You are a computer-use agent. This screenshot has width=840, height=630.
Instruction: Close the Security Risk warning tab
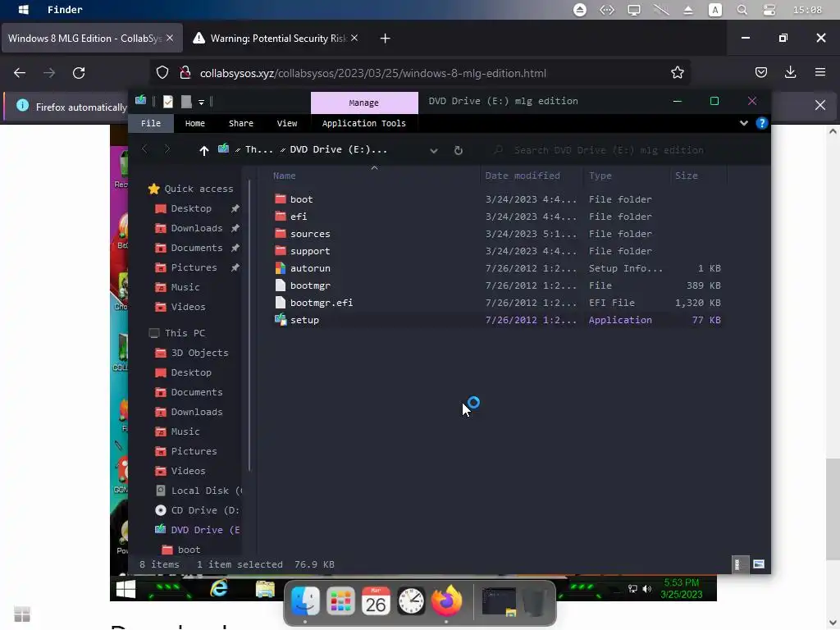pos(354,38)
